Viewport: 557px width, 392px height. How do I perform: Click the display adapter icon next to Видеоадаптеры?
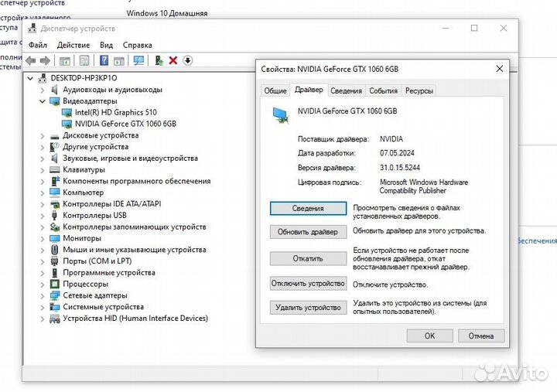click(x=55, y=101)
